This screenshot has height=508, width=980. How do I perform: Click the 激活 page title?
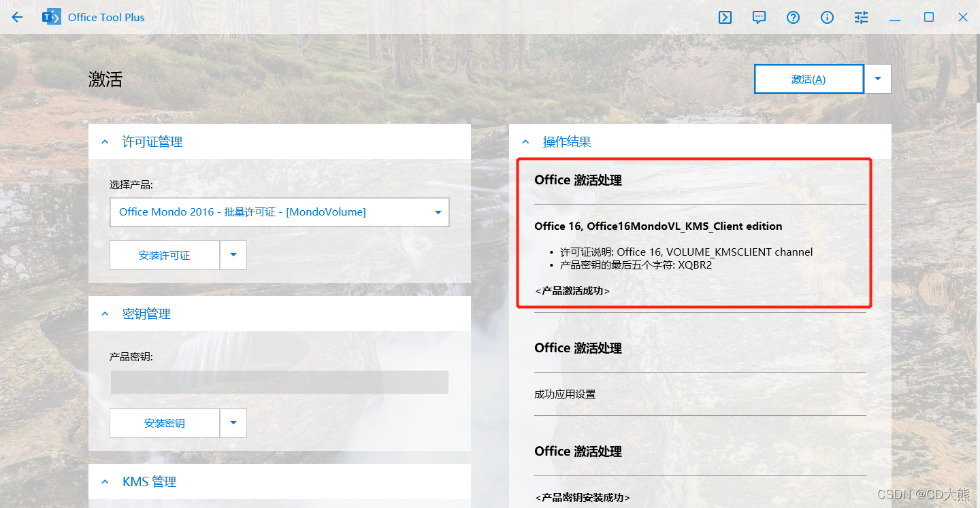point(105,80)
